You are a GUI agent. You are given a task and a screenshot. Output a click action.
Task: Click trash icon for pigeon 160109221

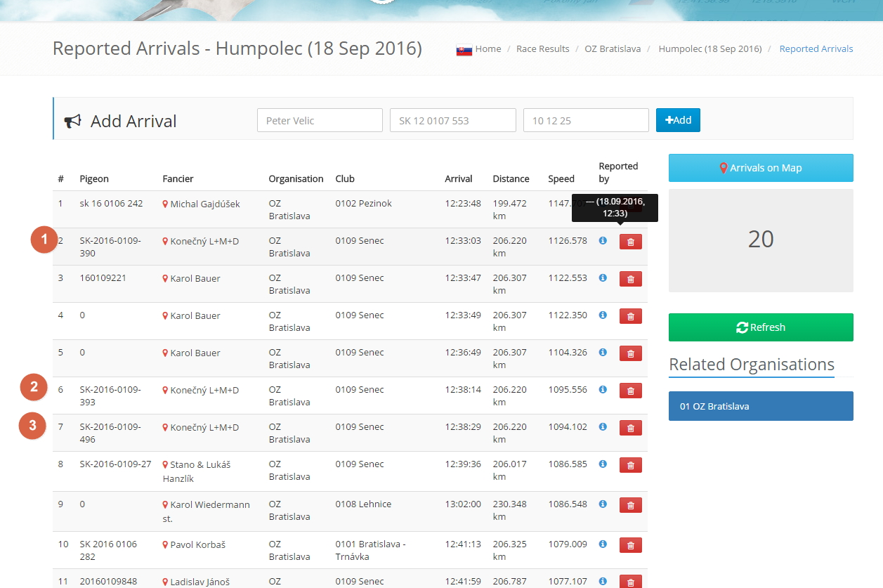(x=630, y=279)
